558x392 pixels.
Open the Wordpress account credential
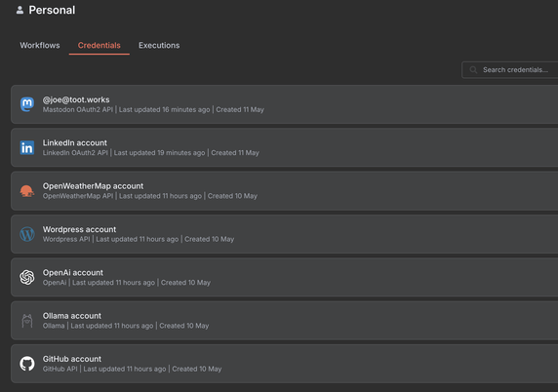tap(284, 234)
